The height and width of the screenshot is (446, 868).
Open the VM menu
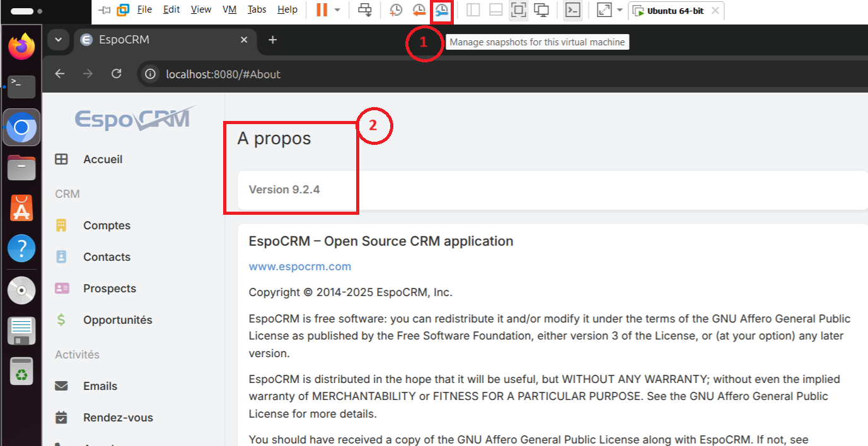229,9
